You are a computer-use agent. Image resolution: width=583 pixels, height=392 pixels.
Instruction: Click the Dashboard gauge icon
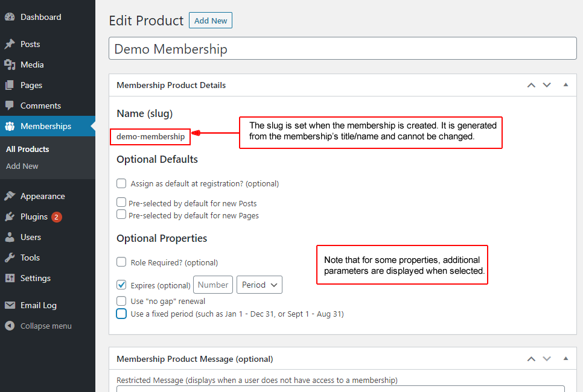point(10,17)
